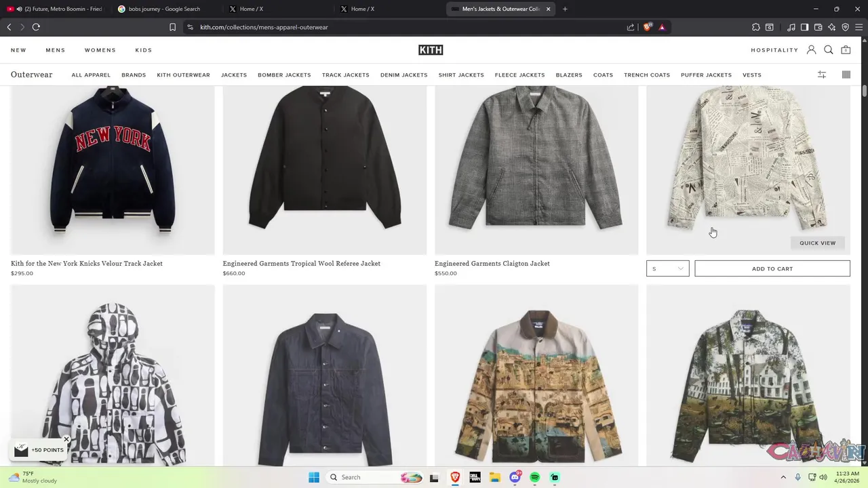Image resolution: width=868 pixels, height=488 pixels.
Task: Click the HOSPITALITY link
Action: 774,50
